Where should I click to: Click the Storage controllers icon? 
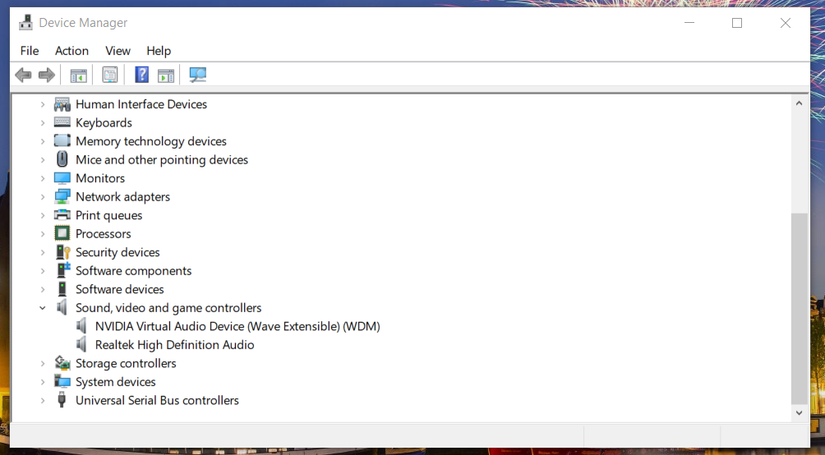pos(62,363)
